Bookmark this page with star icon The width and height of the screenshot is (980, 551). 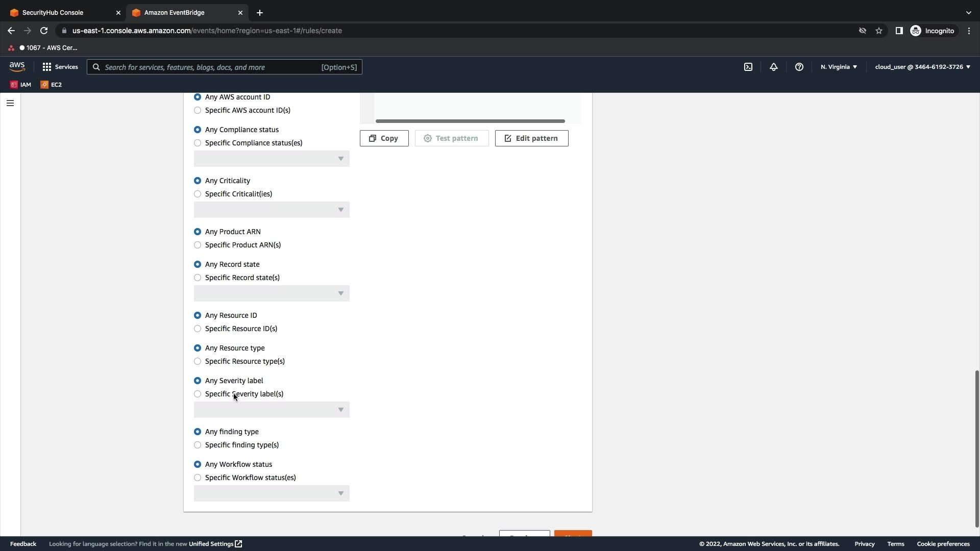pyautogui.click(x=879, y=31)
